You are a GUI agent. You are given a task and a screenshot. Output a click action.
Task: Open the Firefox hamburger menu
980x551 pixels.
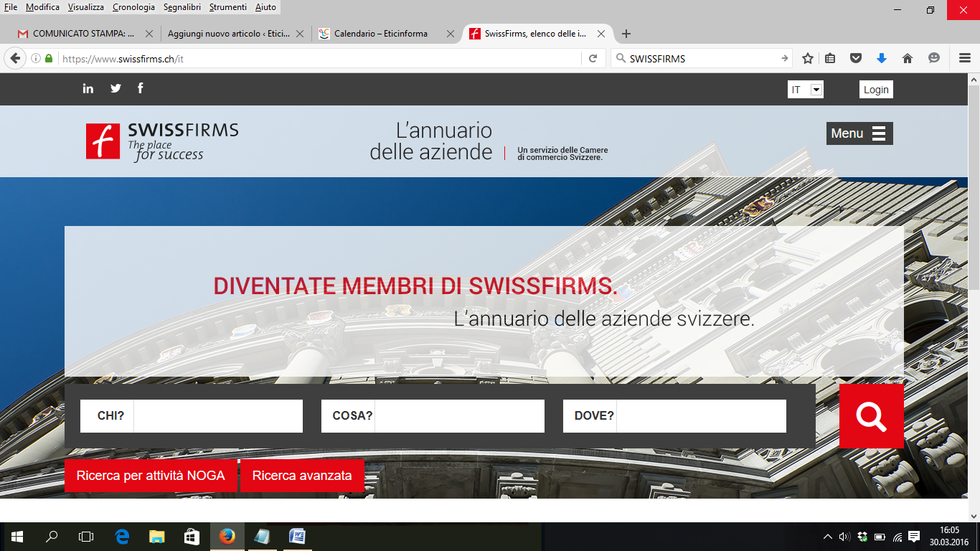[x=964, y=59]
